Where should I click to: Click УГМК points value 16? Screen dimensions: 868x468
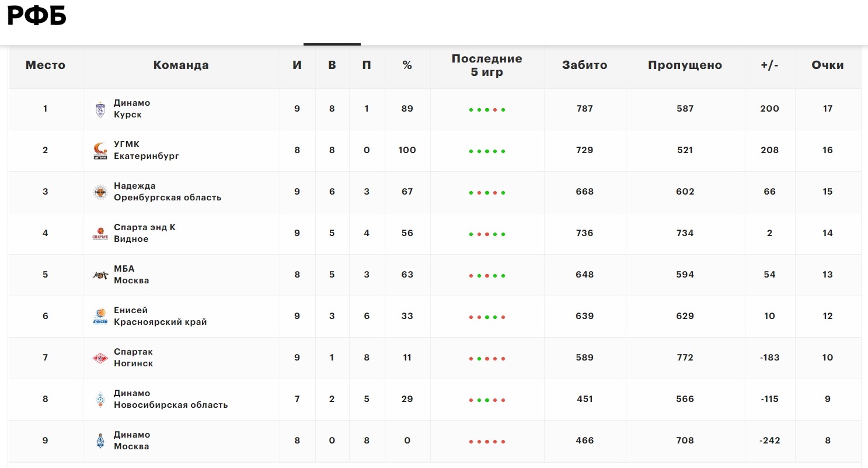pyautogui.click(x=828, y=150)
